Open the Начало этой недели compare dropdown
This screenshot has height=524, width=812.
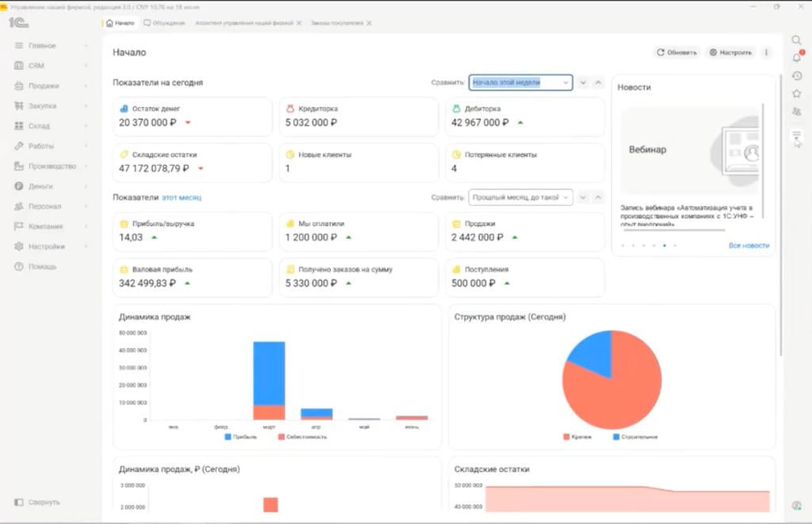(520, 82)
